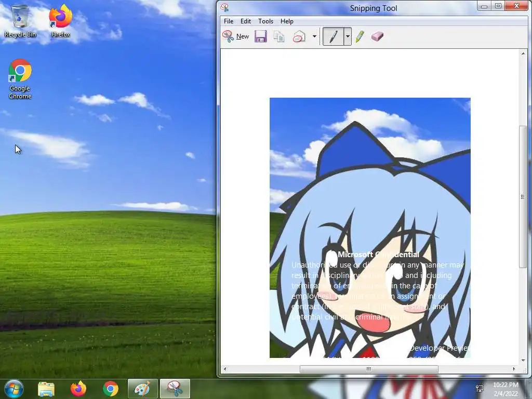Open the File menu
The height and width of the screenshot is (399, 532).
(x=229, y=21)
